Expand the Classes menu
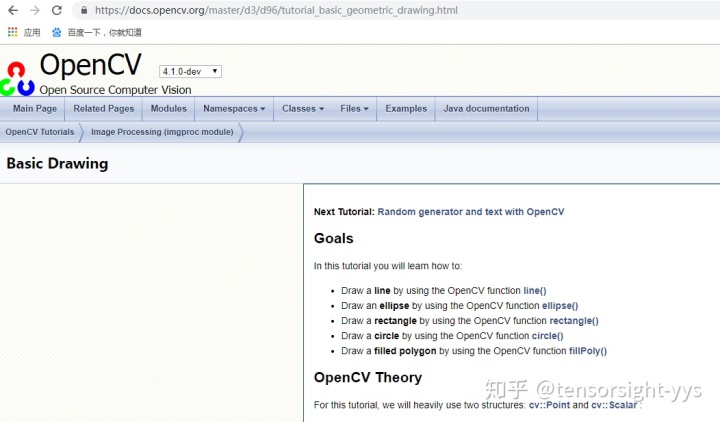The image size is (720, 422). pos(303,109)
